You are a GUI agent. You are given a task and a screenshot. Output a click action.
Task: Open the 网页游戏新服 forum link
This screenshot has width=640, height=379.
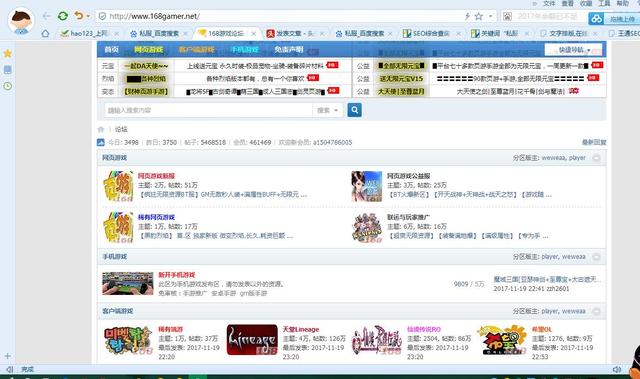(156, 176)
